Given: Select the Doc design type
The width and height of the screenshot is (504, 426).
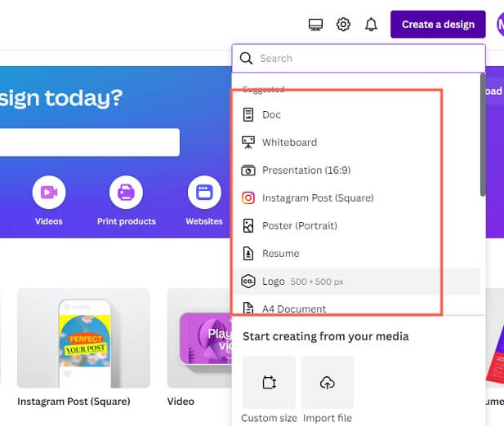Looking at the screenshot, I should 357,114.
